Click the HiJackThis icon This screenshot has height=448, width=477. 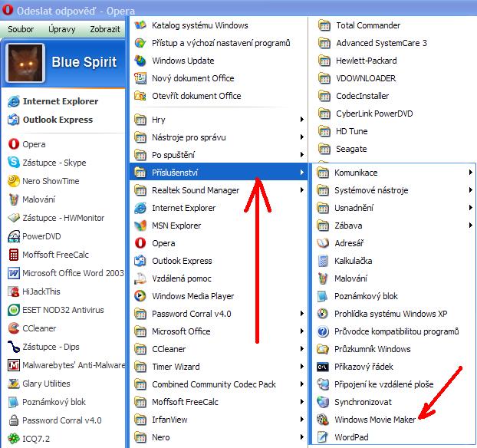(x=14, y=292)
